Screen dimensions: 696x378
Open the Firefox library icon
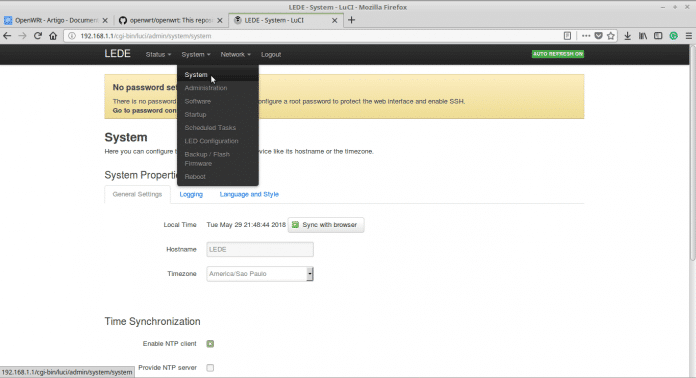[643, 36]
